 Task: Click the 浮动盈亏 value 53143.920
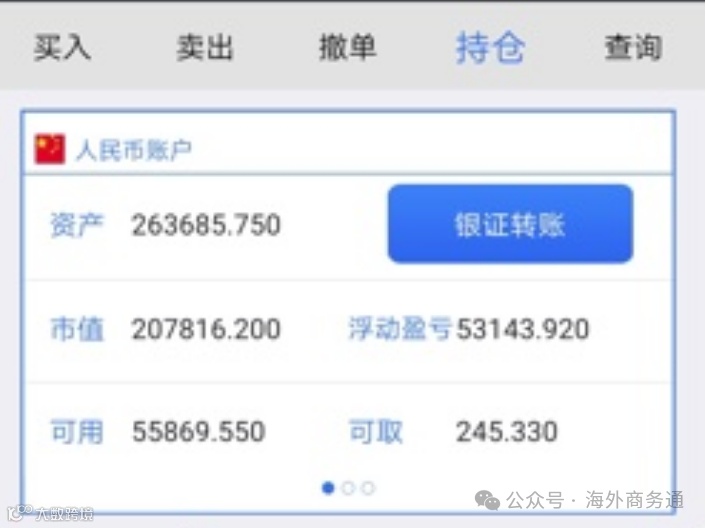(523, 329)
